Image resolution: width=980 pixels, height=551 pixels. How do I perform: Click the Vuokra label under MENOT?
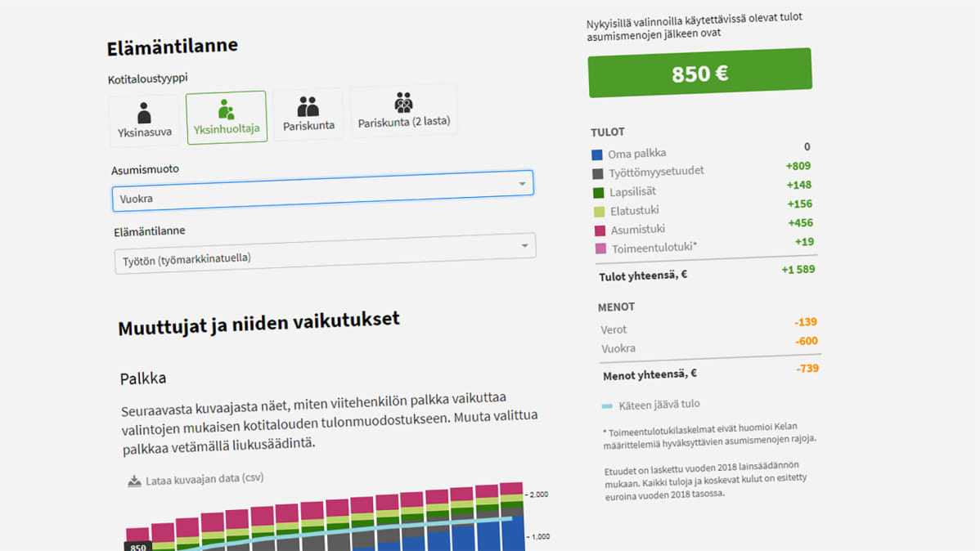(618, 348)
